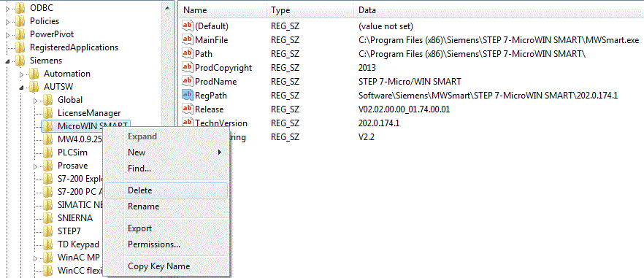Screen dimensions: 644x278
Task: Expand the Prosave key
Action: (35, 166)
